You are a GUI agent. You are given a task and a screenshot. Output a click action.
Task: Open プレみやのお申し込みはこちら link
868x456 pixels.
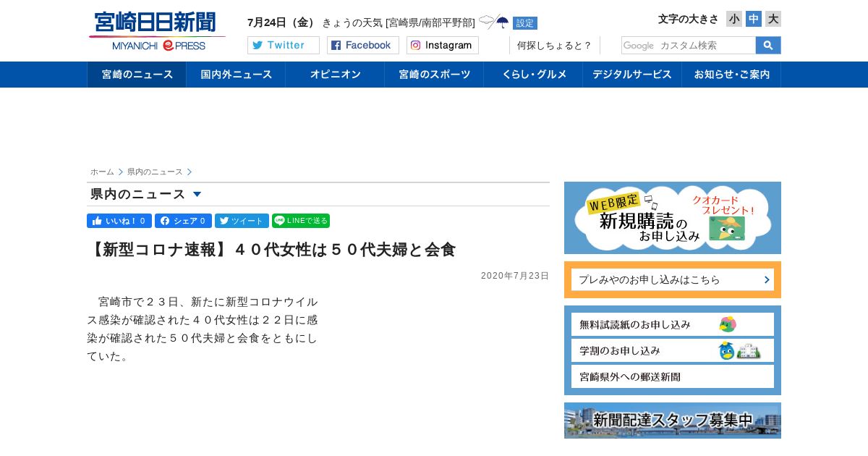click(x=673, y=279)
